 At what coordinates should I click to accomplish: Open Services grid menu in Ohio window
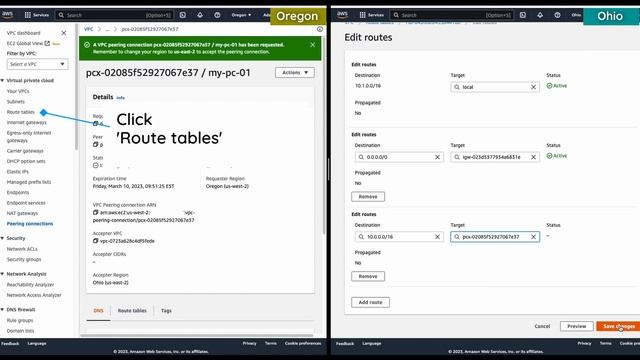pos(371,15)
